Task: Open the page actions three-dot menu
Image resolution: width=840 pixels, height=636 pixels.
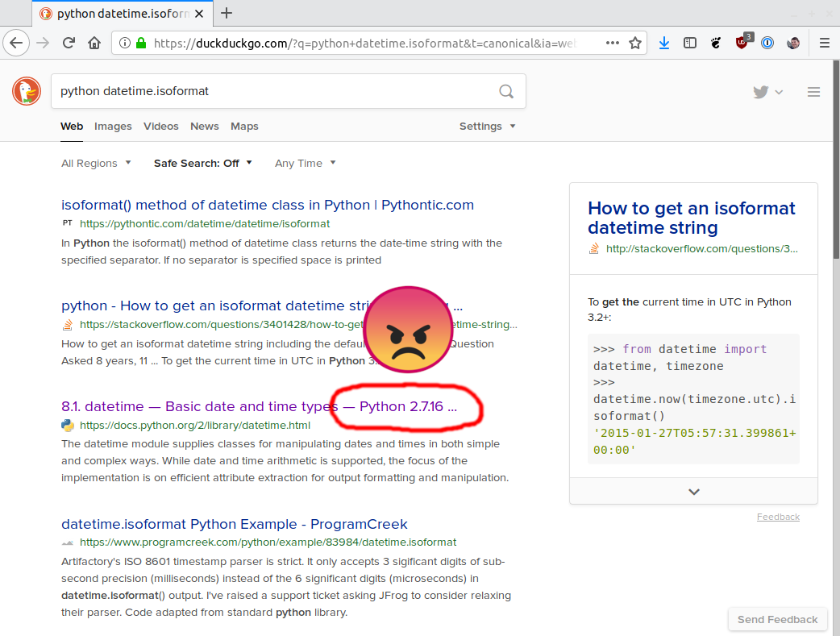Action: tap(613, 43)
